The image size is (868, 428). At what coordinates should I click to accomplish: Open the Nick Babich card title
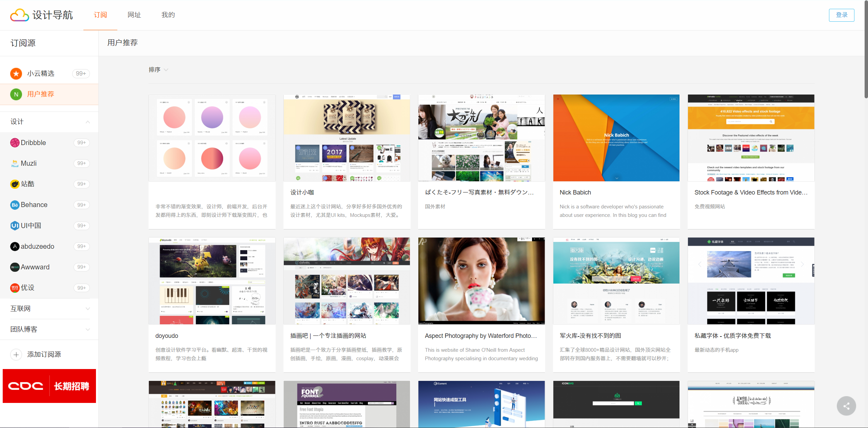[x=575, y=192]
